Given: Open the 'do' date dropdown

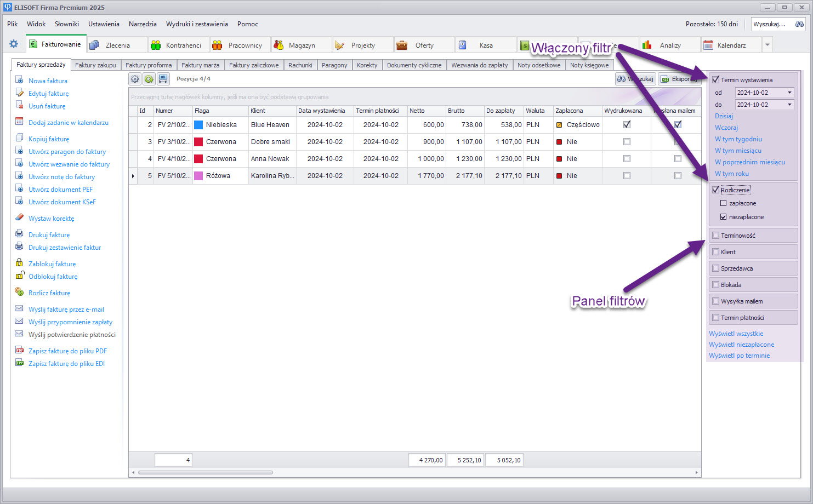Looking at the screenshot, I should coord(789,105).
